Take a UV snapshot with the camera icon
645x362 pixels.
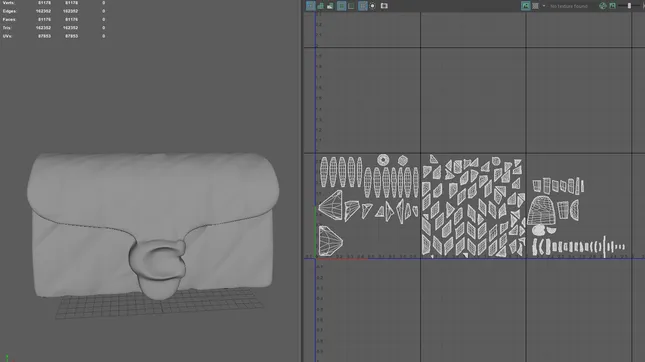pyautogui.click(x=384, y=6)
